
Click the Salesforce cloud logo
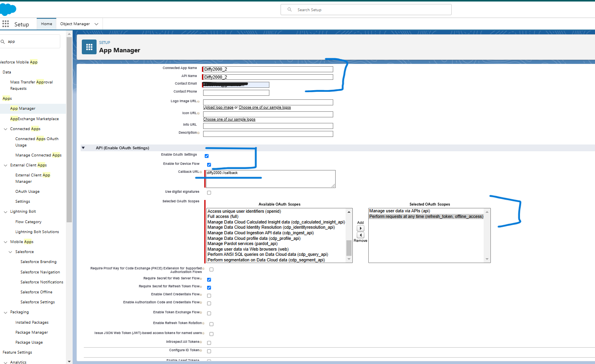coord(8,9)
